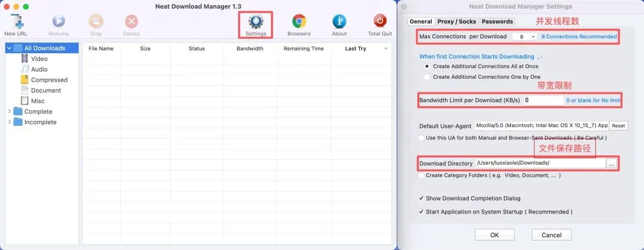644x250 pixels.
Task: Open the column chooser chevron beside Last Try
Action: tap(386, 48)
